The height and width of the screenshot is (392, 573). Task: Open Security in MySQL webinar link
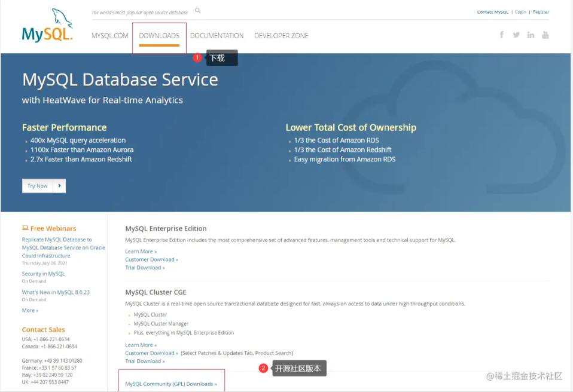pyautogui.click(x=43, y=274)
